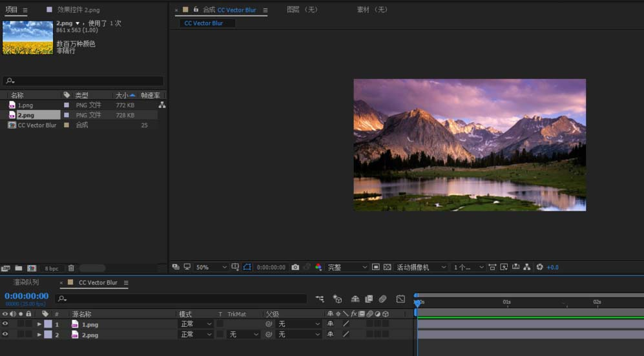Hide the 1.png layer in timeline
The width and height of the screenshot is (644, 356).
(5, 324)
